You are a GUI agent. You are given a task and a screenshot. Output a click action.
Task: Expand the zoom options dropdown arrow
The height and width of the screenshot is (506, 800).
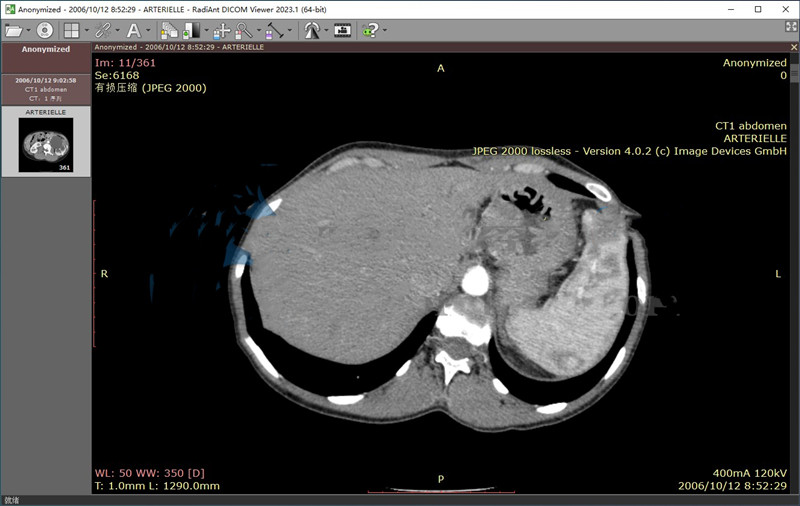click(259, 31)
